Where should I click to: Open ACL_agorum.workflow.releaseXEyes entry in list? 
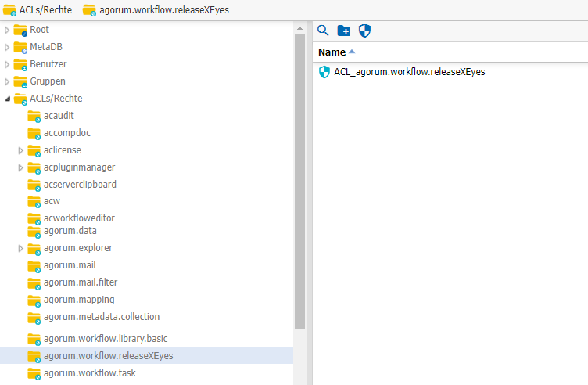pyautogui.click(x=410, y=72)
